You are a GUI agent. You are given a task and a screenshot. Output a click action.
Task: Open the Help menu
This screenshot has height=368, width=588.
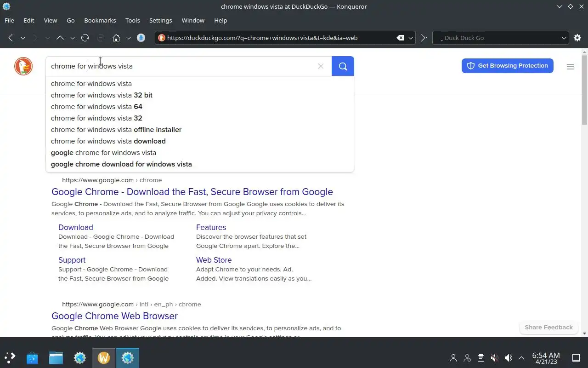[220, 20]
